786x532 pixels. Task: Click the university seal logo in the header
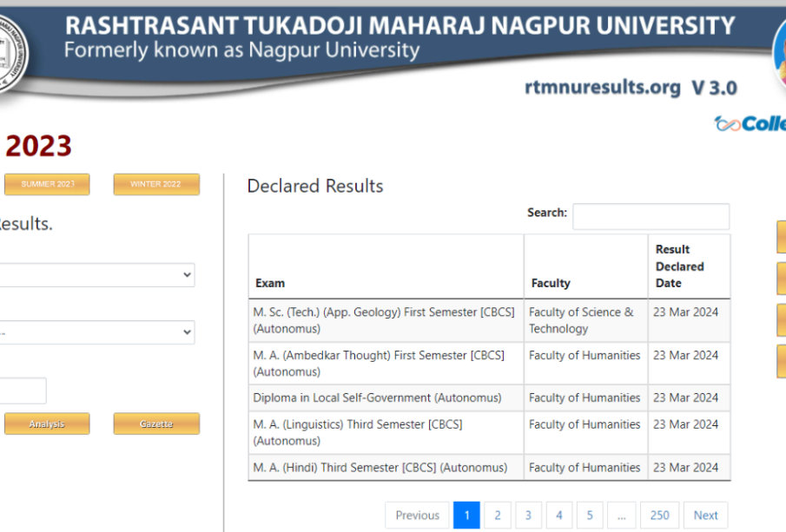pyautogui.click(x=12, y=53)
